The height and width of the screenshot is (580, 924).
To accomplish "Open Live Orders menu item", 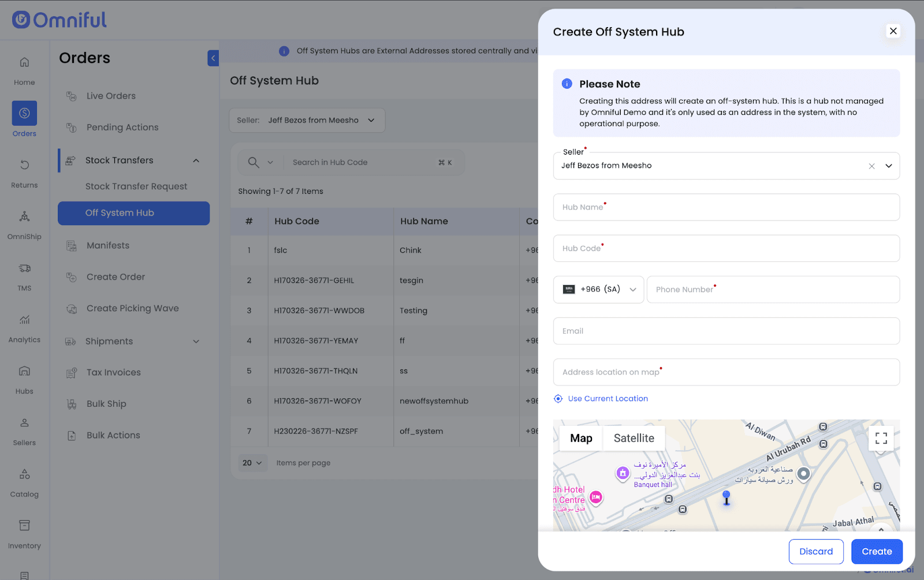I will click(x=111, y=96).
